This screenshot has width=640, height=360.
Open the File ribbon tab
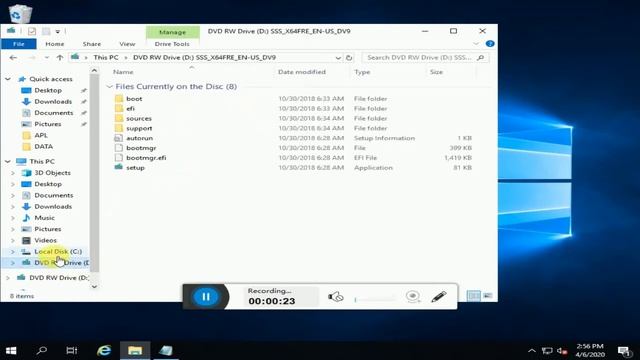pyautogui.click(x=19, y=44)
